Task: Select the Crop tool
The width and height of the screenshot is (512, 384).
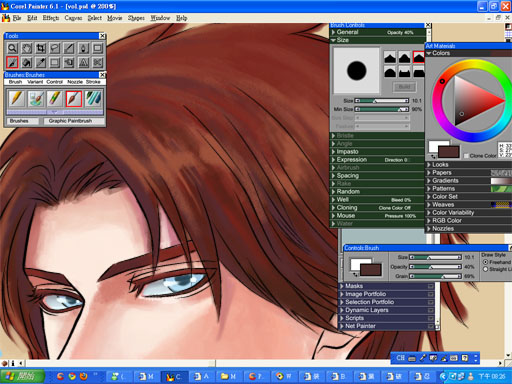Action: tap(41, 48)
